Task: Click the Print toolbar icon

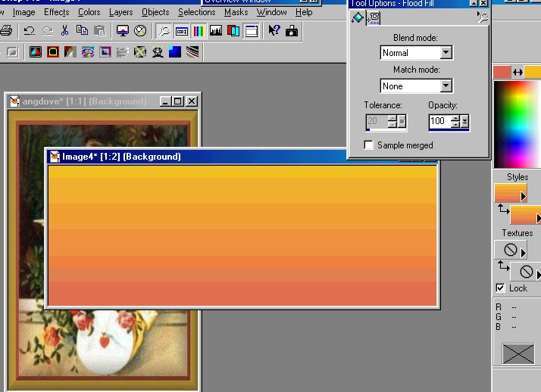Action: point(6,31)
